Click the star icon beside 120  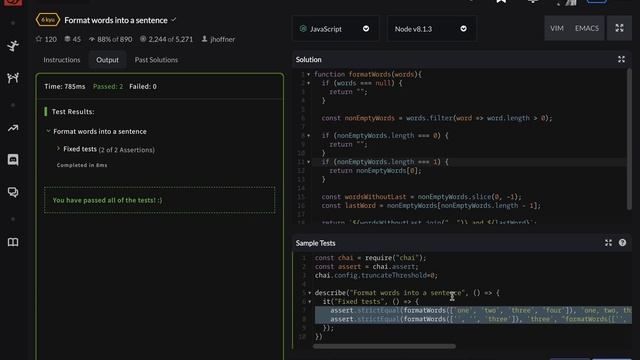[39, 39]
